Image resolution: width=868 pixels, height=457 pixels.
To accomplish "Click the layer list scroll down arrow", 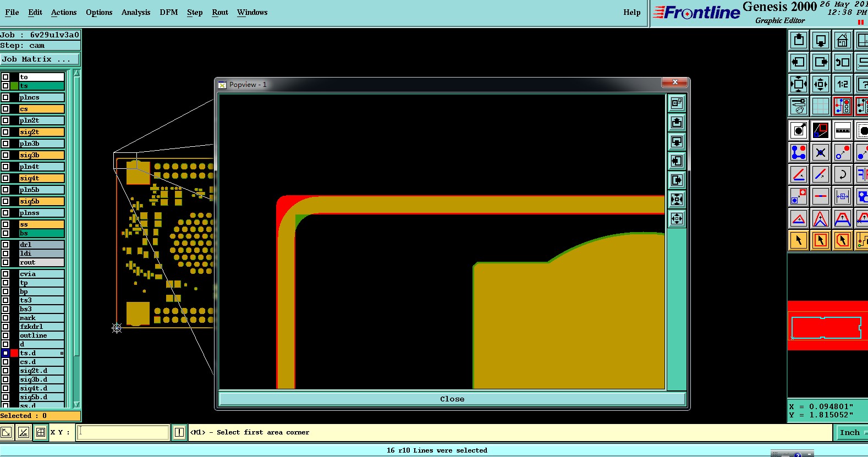I will (x=77, y=404).
